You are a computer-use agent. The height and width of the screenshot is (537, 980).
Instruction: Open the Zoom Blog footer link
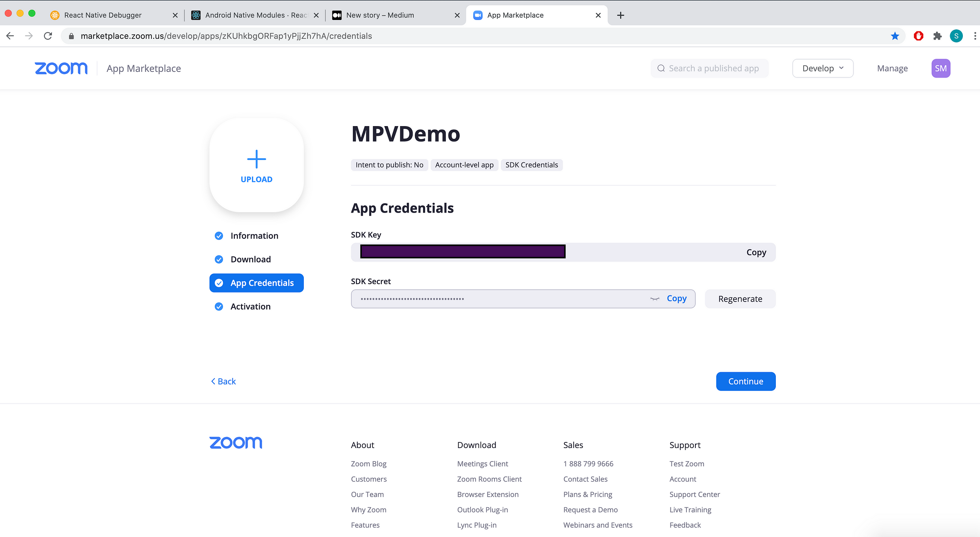click(369, 464)
